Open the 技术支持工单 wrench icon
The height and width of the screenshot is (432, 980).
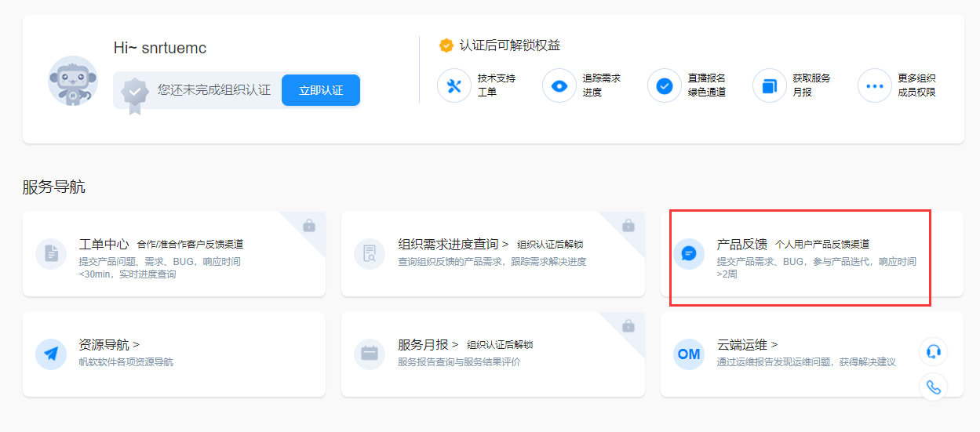coord(454,85)
